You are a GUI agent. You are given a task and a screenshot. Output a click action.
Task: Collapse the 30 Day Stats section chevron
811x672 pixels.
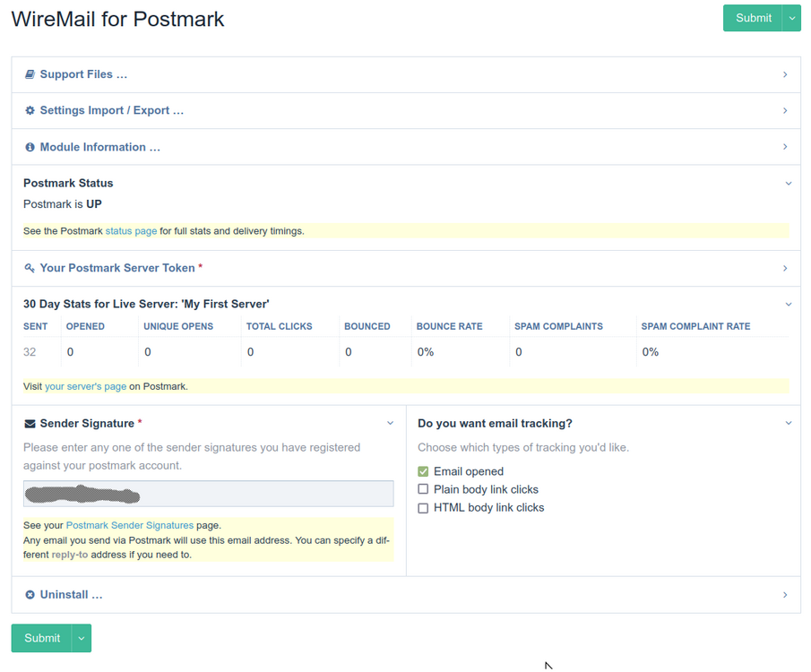pos(788,305)
